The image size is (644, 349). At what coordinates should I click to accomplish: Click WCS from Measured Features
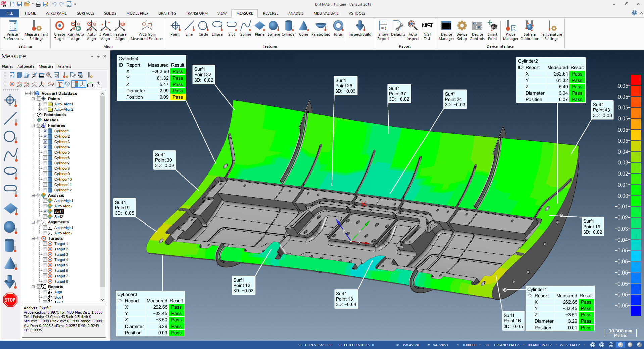[x=147, y=31]
